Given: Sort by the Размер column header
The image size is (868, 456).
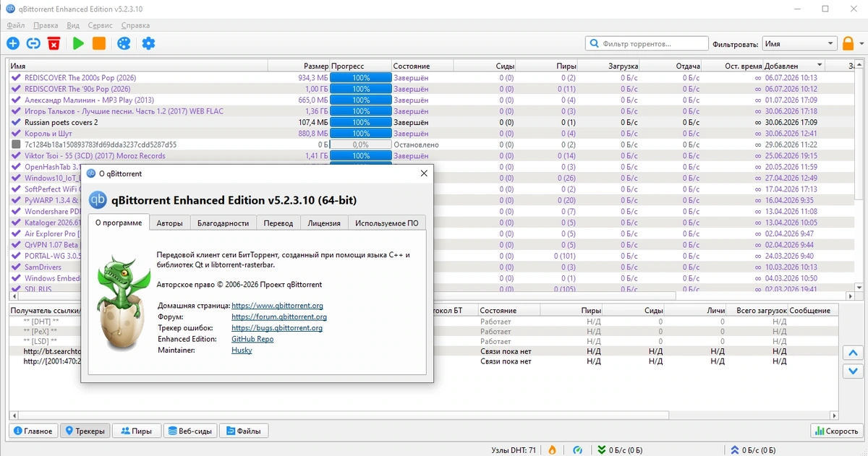Looking at the screenshot, I should [299, 66].
